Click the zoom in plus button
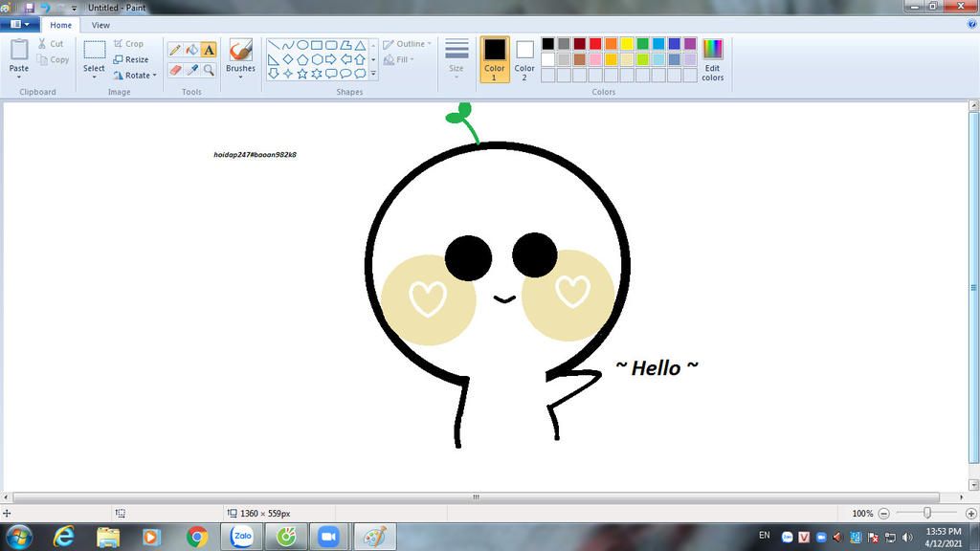This screenshot has height=551, width=980. pyautogui.click(x=970, y=514)
